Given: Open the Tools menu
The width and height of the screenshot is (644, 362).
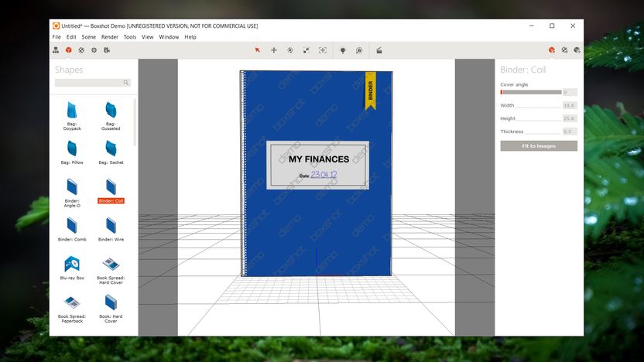Looking at the screenshot, I should tap(130, 37).
